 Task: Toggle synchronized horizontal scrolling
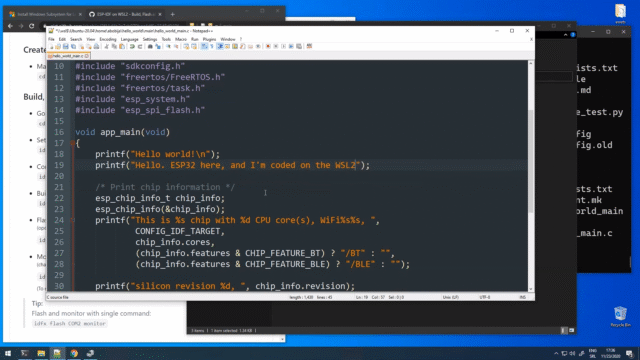(194, 47)
